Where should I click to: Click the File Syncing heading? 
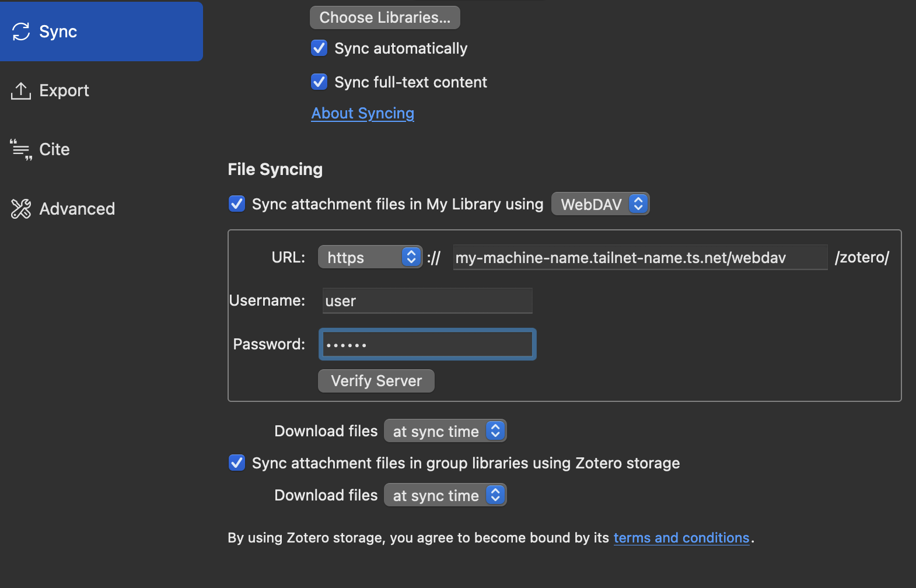(x=275, y=169)
